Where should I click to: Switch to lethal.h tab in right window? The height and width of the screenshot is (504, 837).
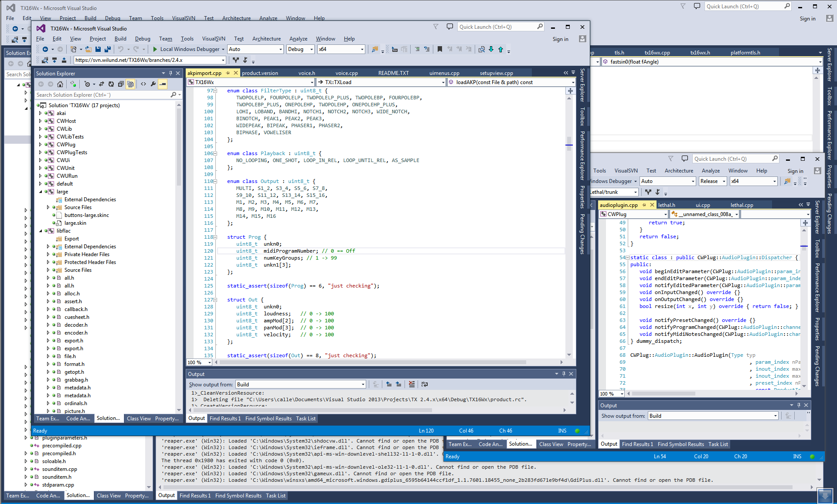667,205
